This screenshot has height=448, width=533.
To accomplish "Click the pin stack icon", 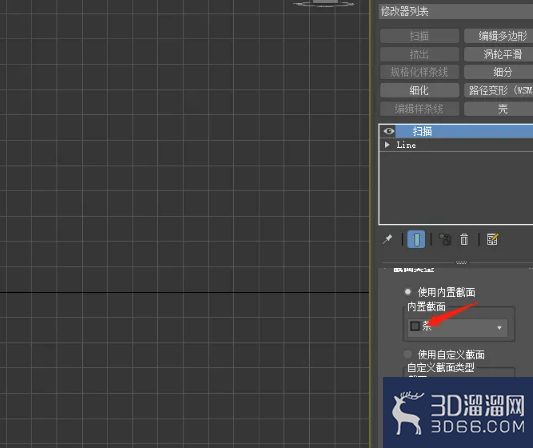I will click(388, 239).
